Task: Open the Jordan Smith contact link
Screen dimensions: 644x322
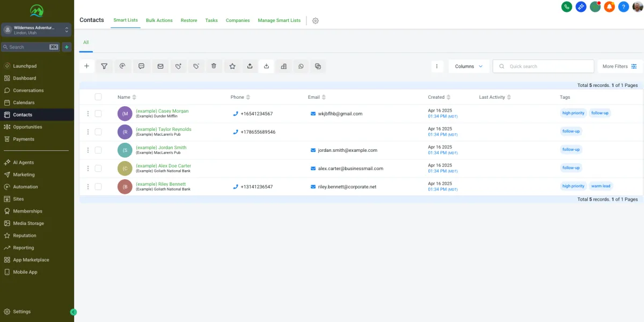Action: pyautogui.click(x=161, y=148)
